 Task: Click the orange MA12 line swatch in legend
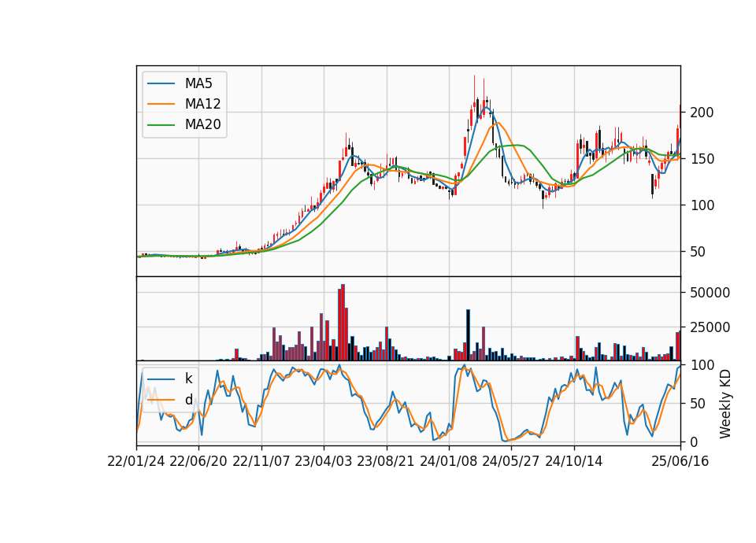[x=161, y=104]
